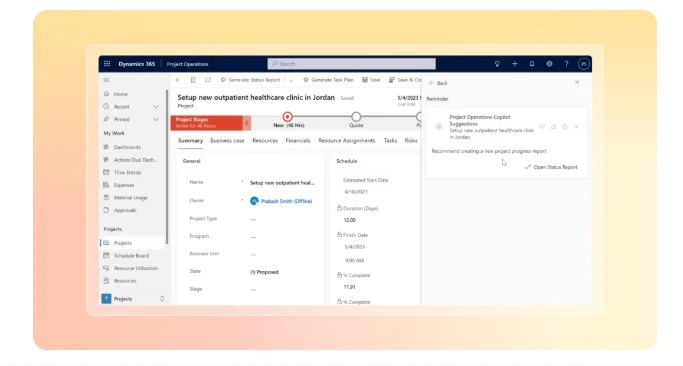This screenshot has height=366, width=683.
Task: Select the Quote stage circle
Action: [356, 117]
